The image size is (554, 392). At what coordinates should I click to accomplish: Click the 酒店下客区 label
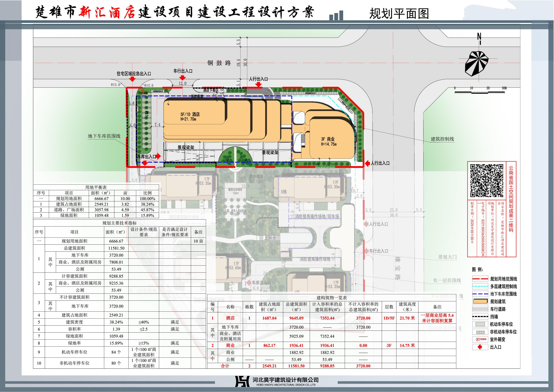coord(211,90)
